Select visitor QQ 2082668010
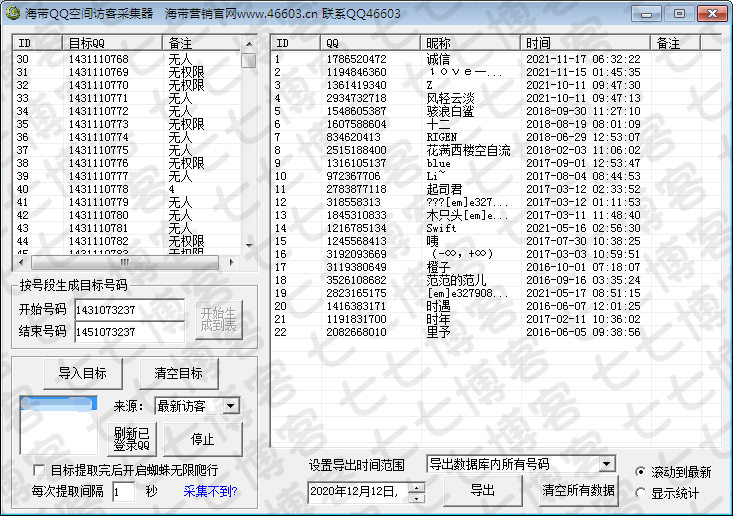 coord(356,332)
